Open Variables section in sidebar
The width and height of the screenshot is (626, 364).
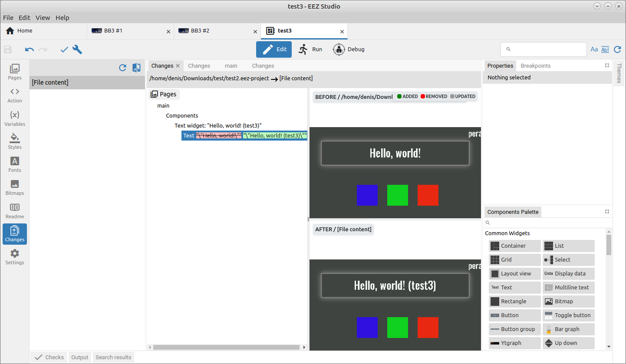[x=15, y=118]
